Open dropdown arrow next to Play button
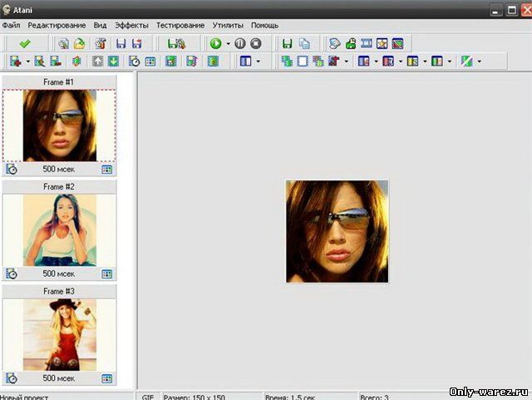 point(228,43)
